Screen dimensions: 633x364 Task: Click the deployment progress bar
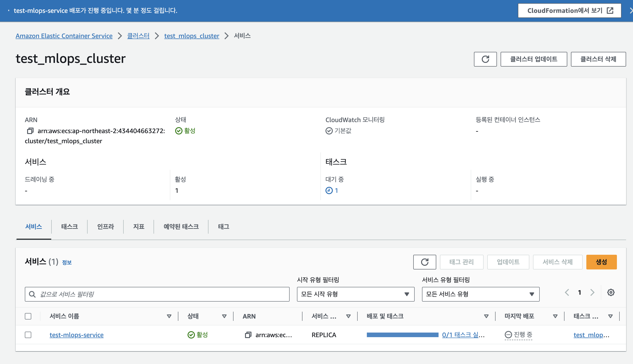[402, 335]
